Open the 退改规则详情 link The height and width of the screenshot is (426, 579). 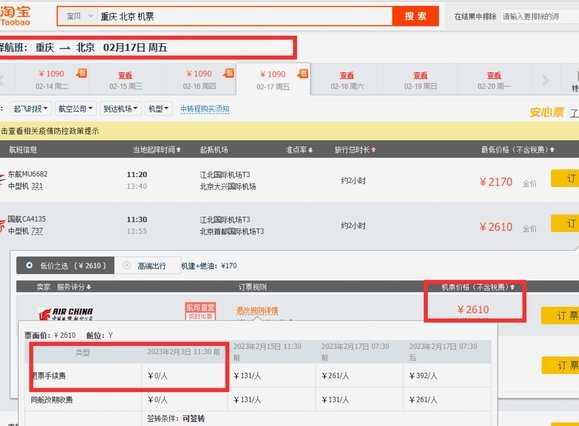pyautogui.click(x=257, y=311)
